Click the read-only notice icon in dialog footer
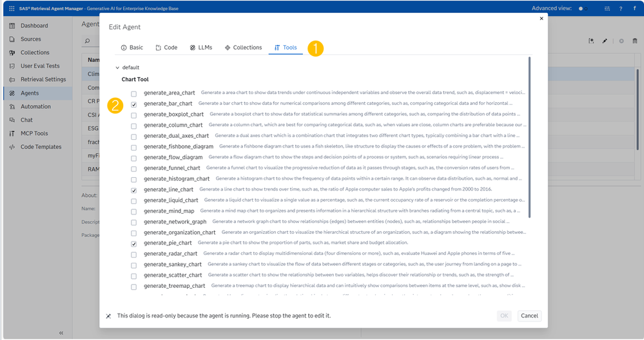This screenshot has width=644, height=340. click(x=108, y=316)
